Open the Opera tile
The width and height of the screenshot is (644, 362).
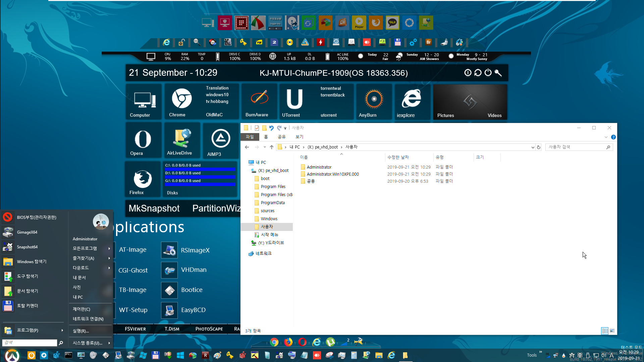click(x=143, y=140)
